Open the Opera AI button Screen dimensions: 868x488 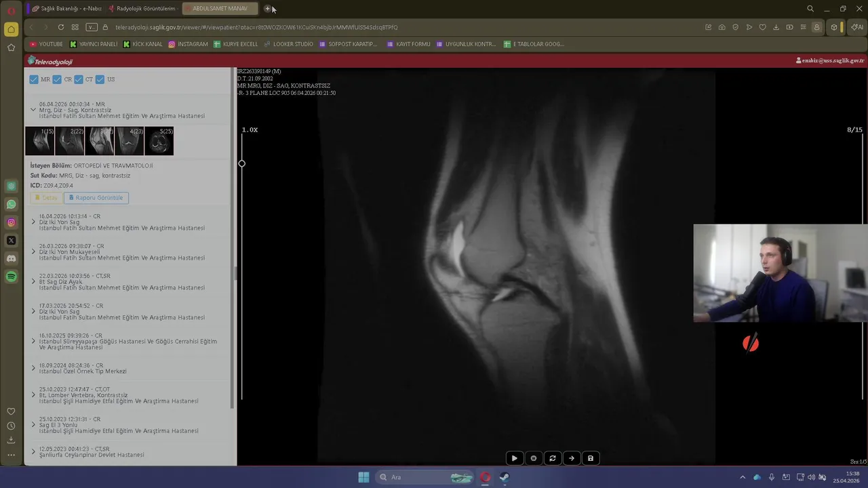pyautogui.click(x=857, y=27)
